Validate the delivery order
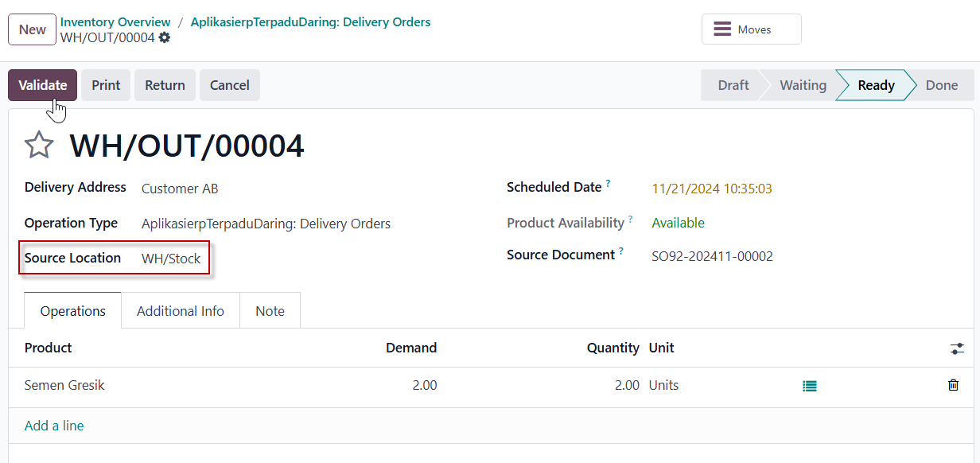 [x=43, y=85]
